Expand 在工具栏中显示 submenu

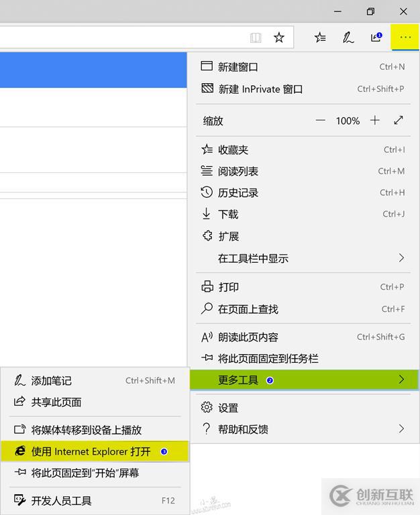[401, 258]
